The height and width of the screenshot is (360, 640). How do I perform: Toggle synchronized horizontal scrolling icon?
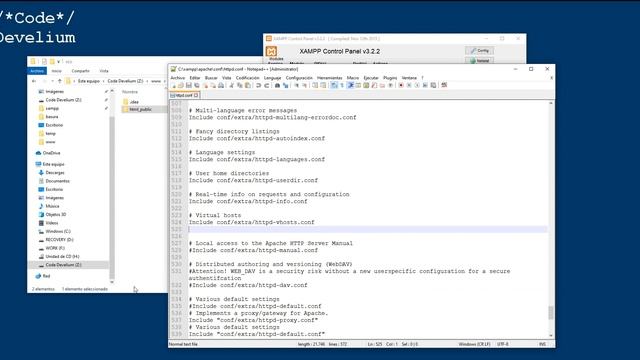point(323,85)
